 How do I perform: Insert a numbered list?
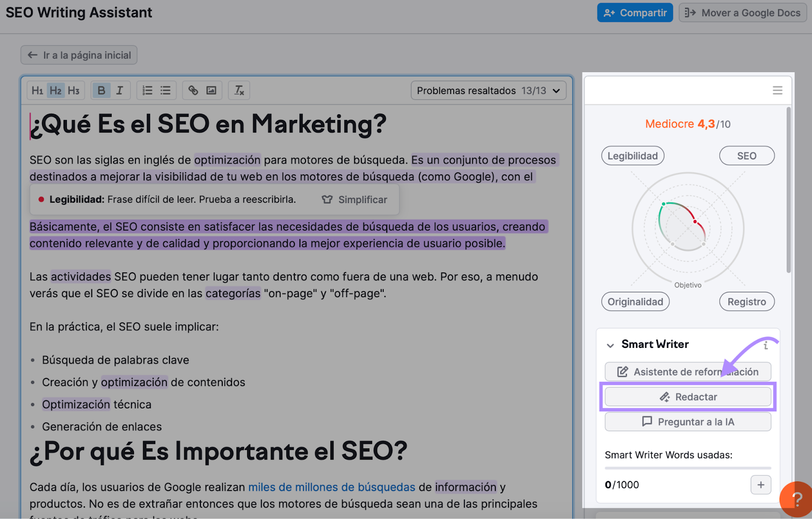pos(147,90)
